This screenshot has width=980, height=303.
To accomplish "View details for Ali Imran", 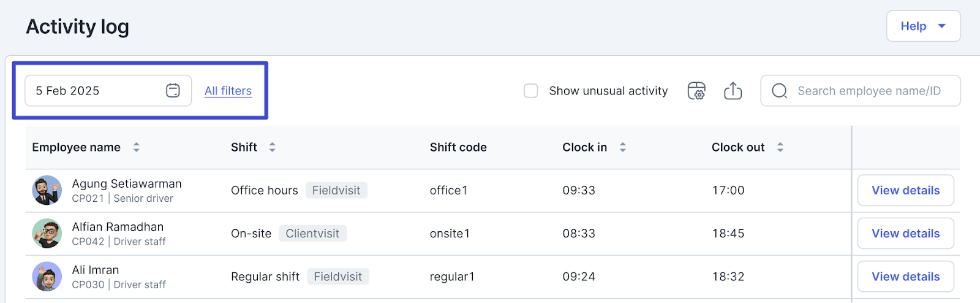I will point(905,277).
